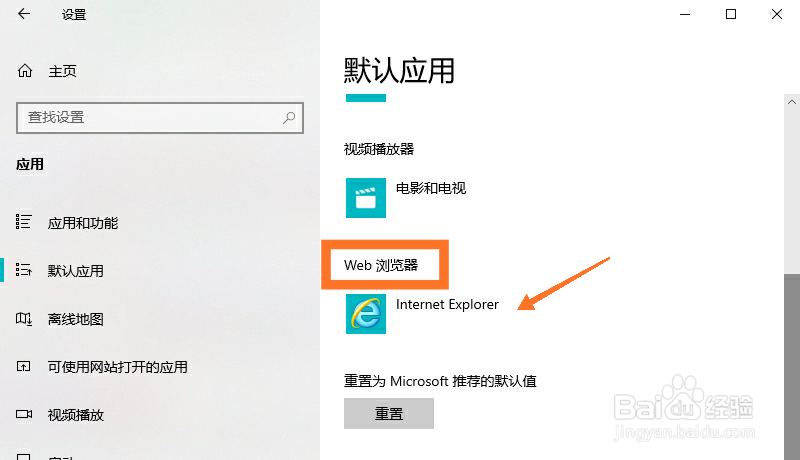This screenshot has width=800, height=460.
Task: Click 重置为 Microsoft 推荐的默认值 text
Action: pyautogui.click(x=440, y=381)
